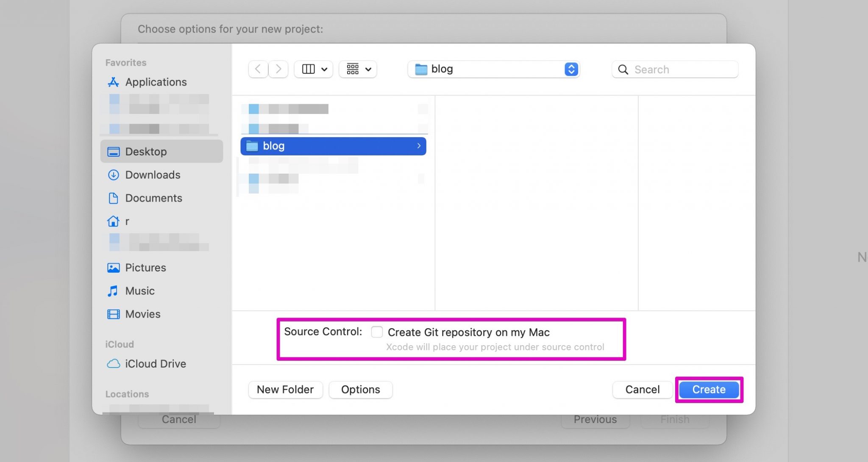Viewport: 868px width, 462px height.
Task: Enable 'Create Git repository on my Mac'
Action: pos(377,332)
